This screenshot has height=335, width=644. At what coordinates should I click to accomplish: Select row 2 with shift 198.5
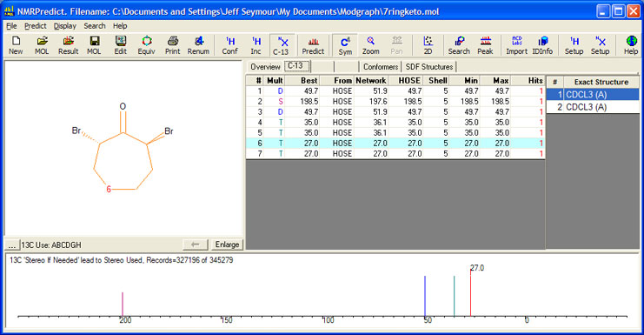(x=395, y=102)
